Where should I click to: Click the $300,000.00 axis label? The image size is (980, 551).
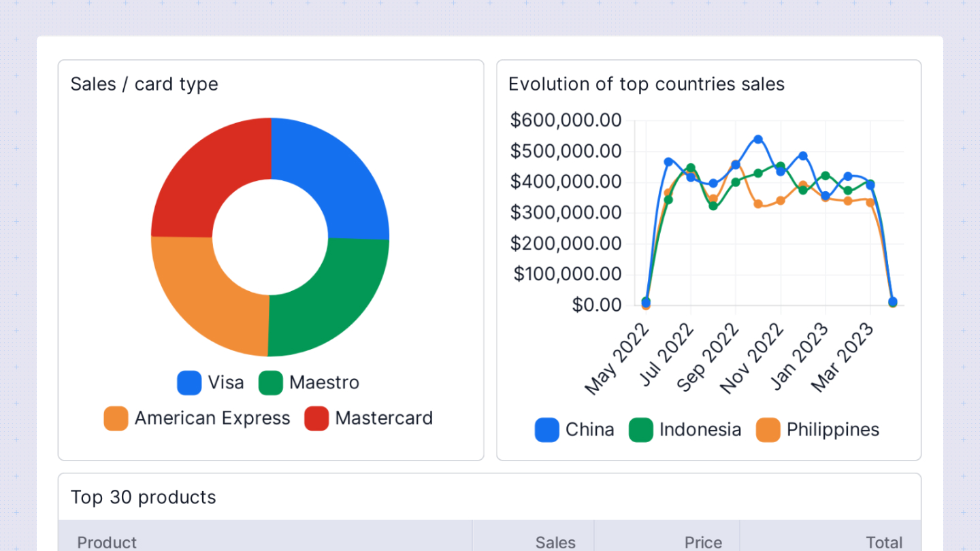pos(566,213)
